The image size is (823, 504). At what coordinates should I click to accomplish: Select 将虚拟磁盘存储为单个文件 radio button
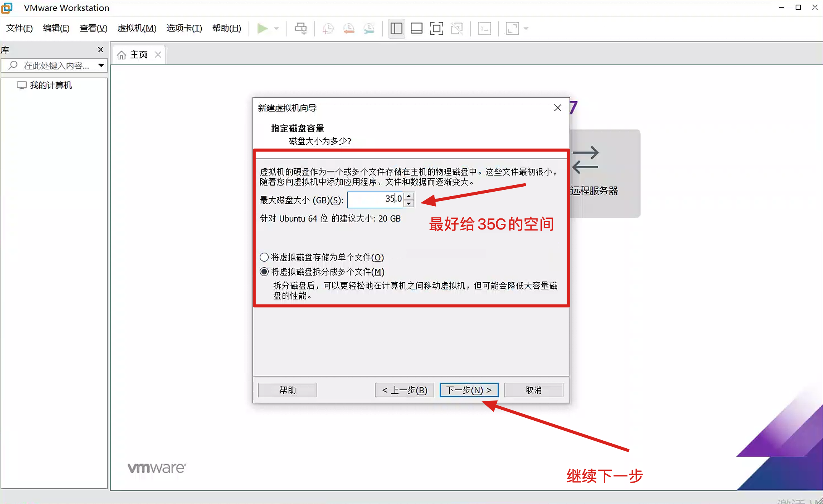(264, 257)
